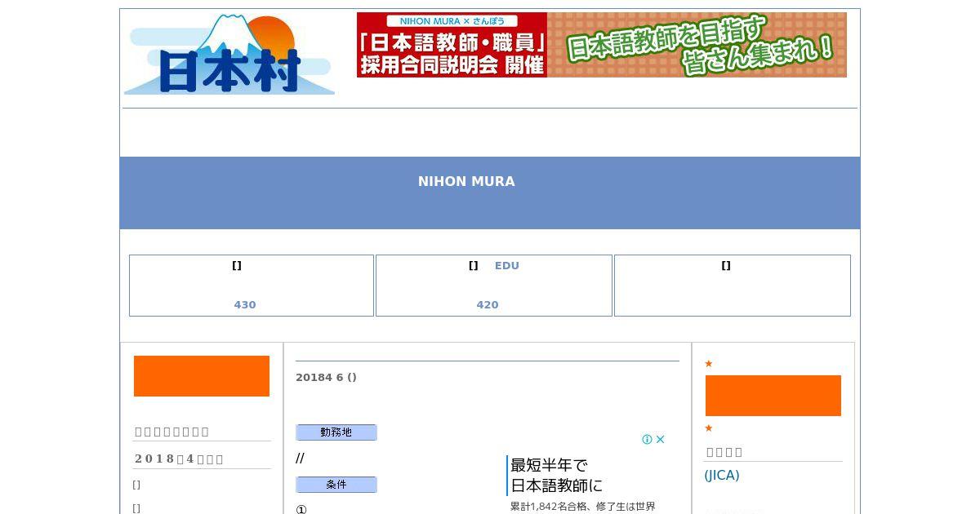Click the 2018 4 heading in left sidebar
980x514 pixels.
[x=179, y=459]
